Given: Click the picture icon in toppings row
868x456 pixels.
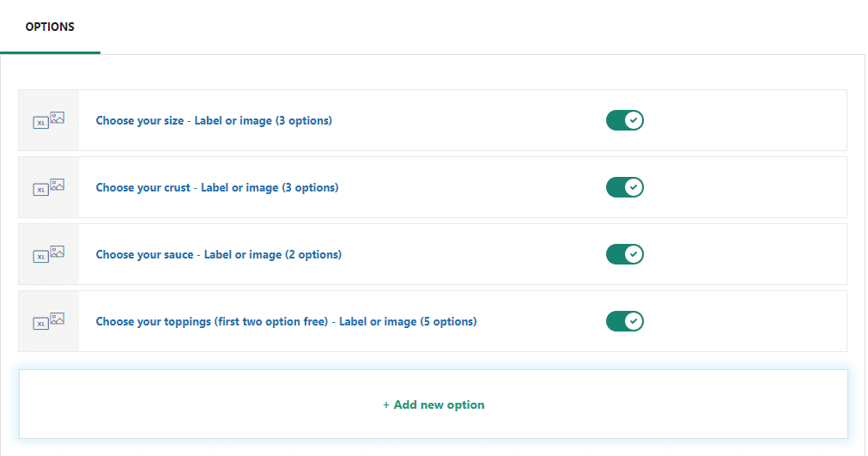Looking at the screenshot, I should [x=58, y=319].
